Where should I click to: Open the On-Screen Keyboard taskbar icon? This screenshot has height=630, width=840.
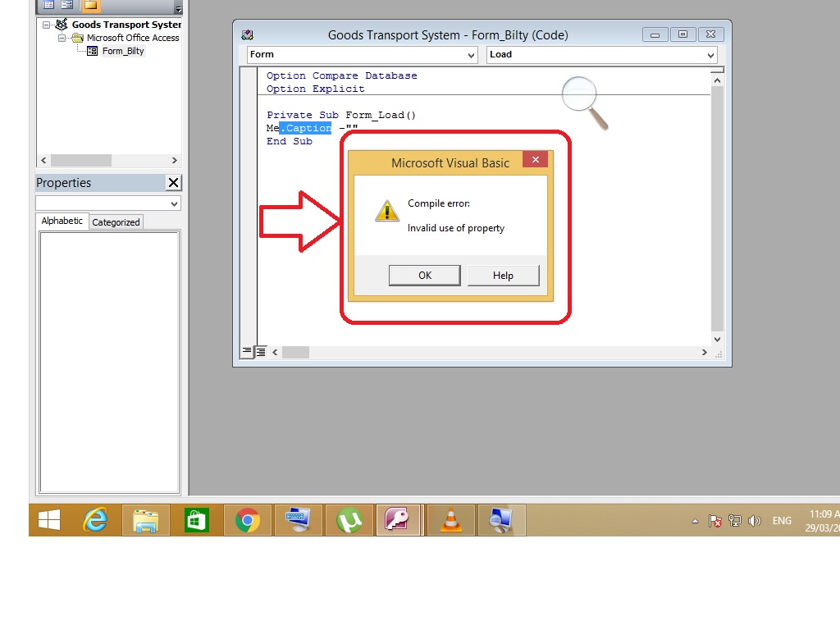[x=299, y=519]
